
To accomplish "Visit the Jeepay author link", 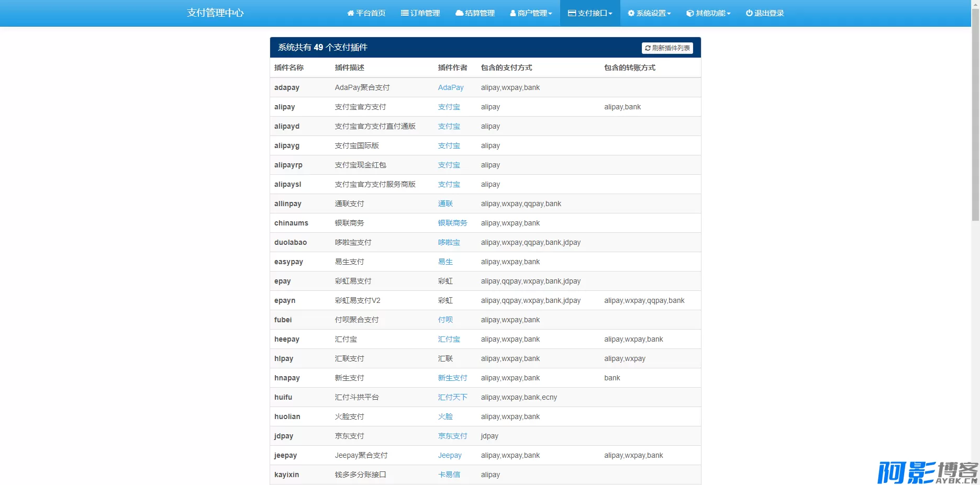I will 450,455.
